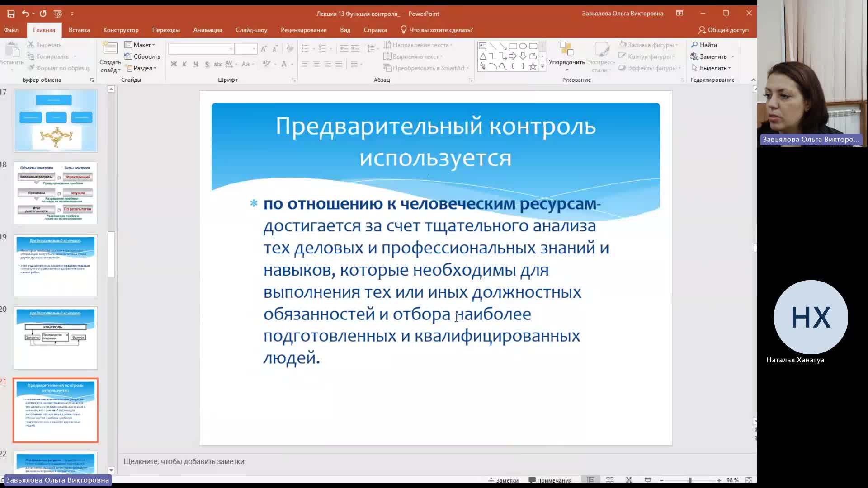Click increase font size icon

[264, 49]
